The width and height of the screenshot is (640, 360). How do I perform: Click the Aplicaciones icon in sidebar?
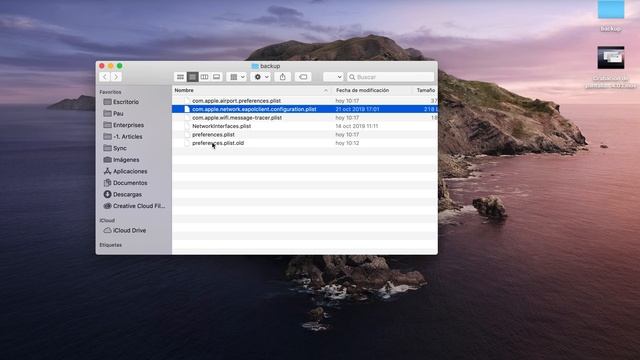pyautogui.click(x=107, y=171)
